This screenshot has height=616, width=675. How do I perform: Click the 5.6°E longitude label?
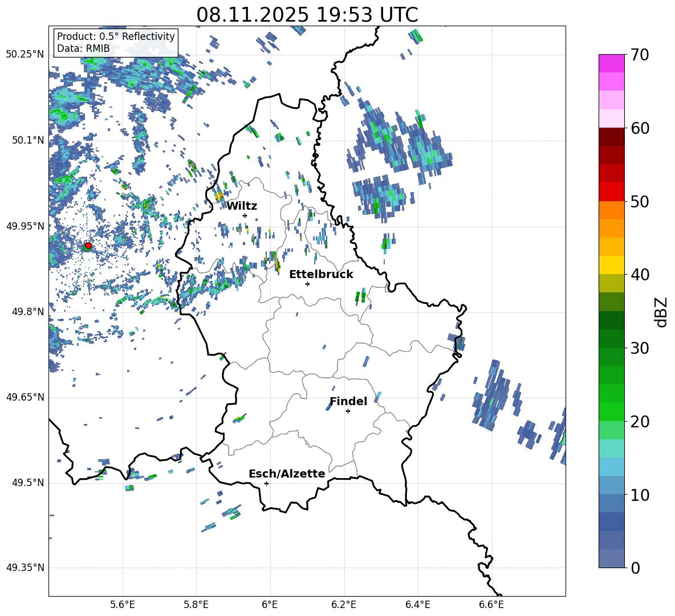pyautogui.click(x=123, y=605)
